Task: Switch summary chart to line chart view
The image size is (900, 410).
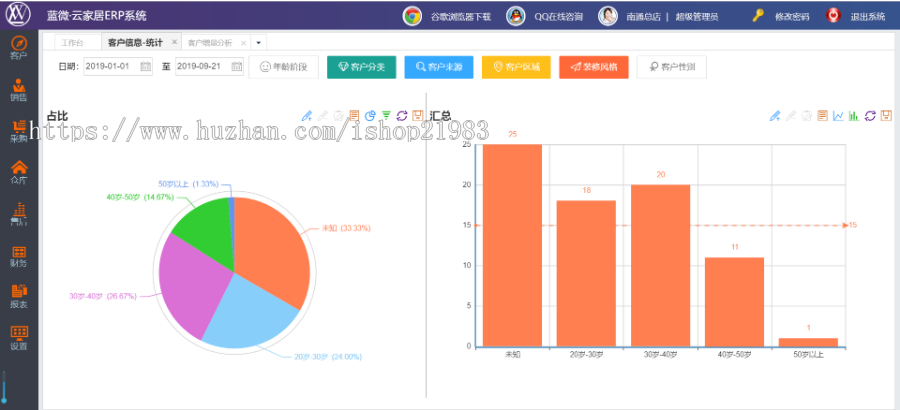Action: (838, 116)
